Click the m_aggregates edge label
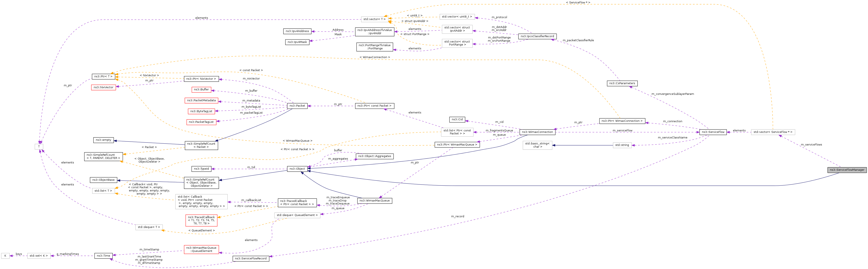This screenshot has height=269, width=868. pos(338,159)
